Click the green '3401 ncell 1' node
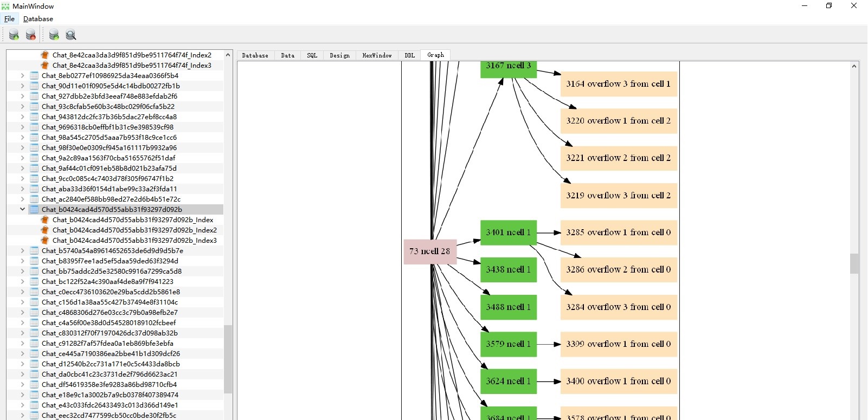 [x=509, y=232]
